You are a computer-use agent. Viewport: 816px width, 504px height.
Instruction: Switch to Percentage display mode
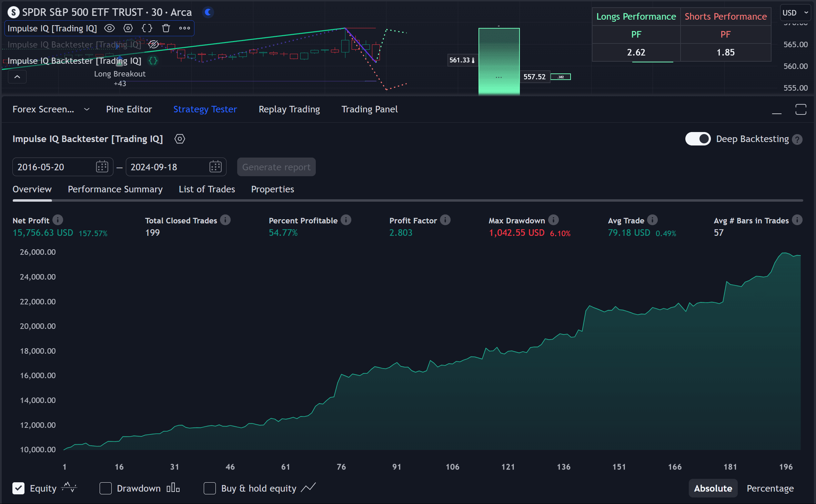click(770, 488)
